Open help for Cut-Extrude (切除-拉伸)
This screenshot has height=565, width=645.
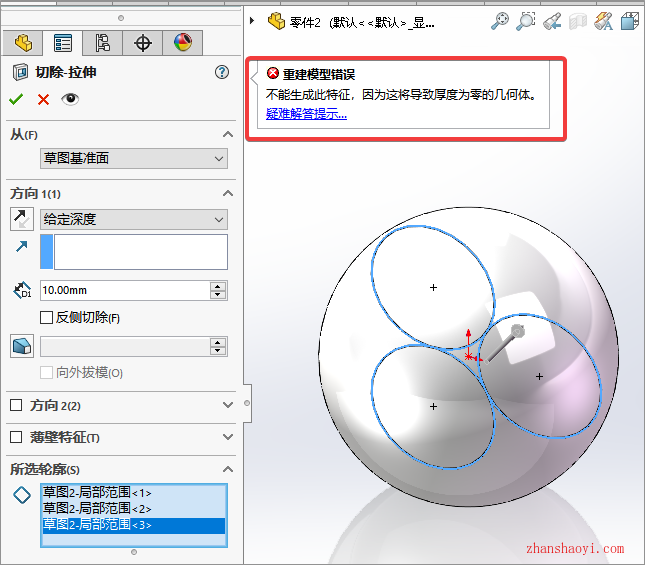tap(222, 72)
